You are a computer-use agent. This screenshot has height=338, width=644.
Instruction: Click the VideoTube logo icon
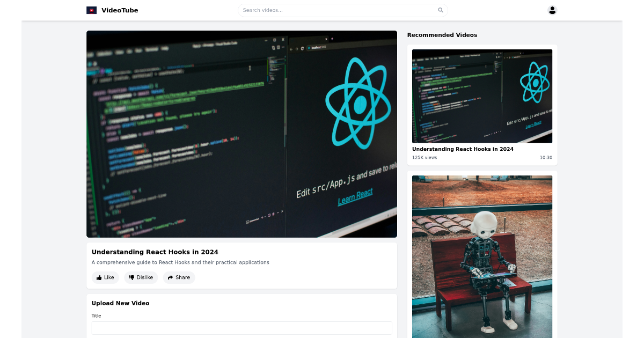click(x=91, y=10)
